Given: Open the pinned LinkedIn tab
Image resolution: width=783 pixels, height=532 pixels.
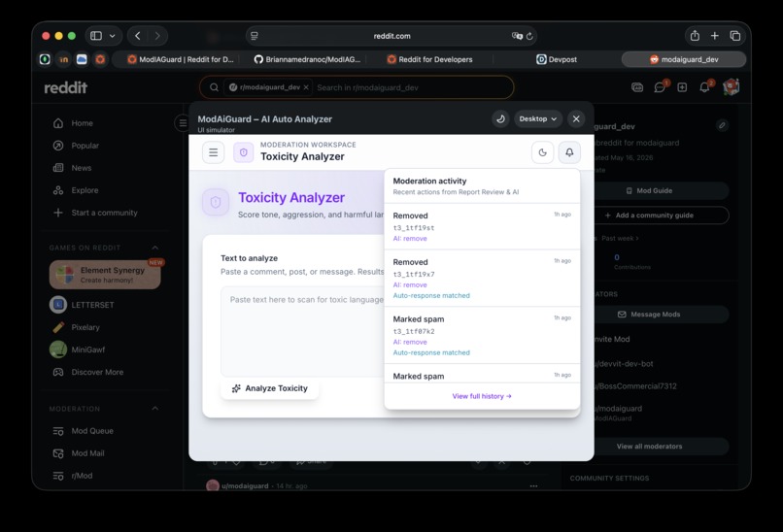Looking at the screenshot, I should tap(63, 59).
